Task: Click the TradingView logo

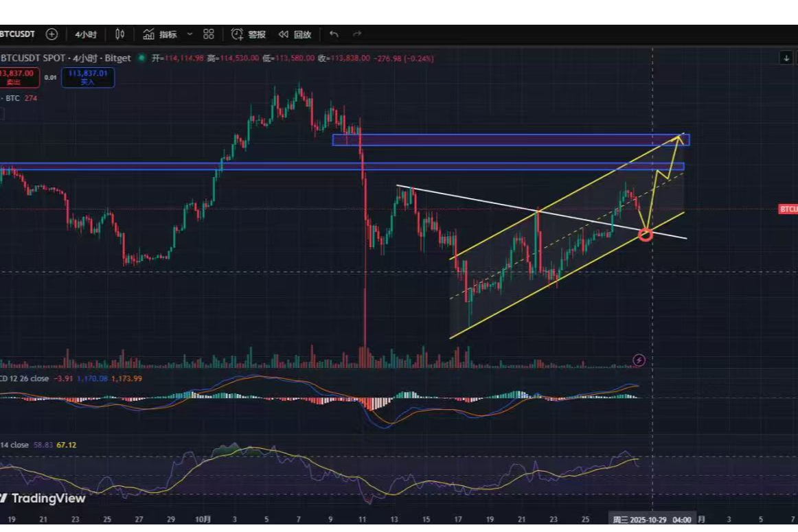Action: pyautogui.click(x=43, y=498)
